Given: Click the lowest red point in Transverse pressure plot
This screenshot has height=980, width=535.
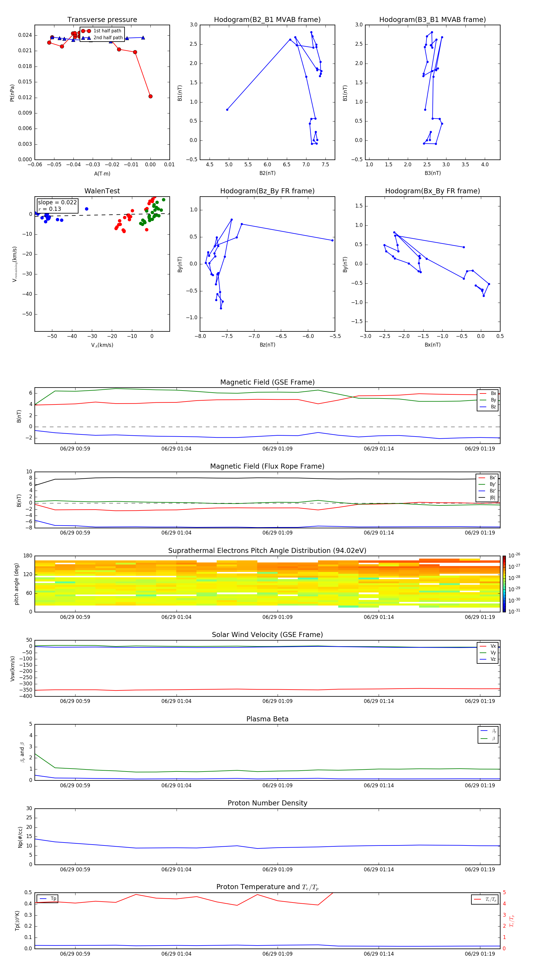Looking at the screenshot, I should 150,96.
